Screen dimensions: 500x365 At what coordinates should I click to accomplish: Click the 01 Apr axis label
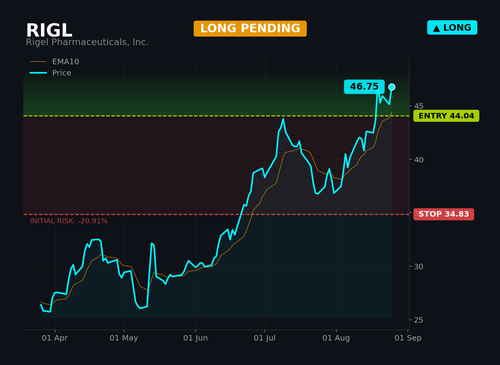(x=55, y=338)
